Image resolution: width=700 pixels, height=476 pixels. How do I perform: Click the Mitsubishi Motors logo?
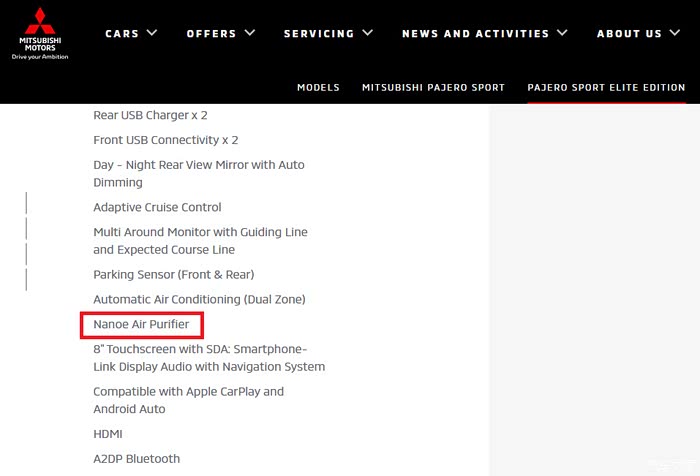[x=40, y=34]
